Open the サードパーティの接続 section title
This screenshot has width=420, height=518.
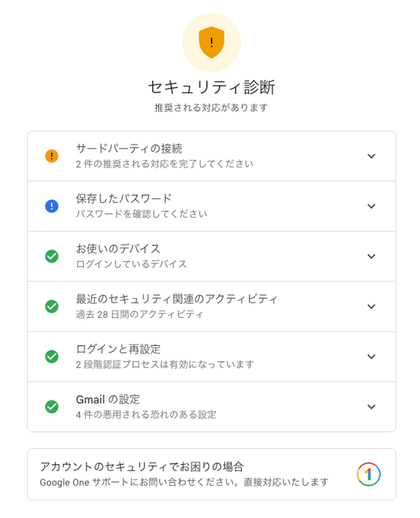pos(129,149)
